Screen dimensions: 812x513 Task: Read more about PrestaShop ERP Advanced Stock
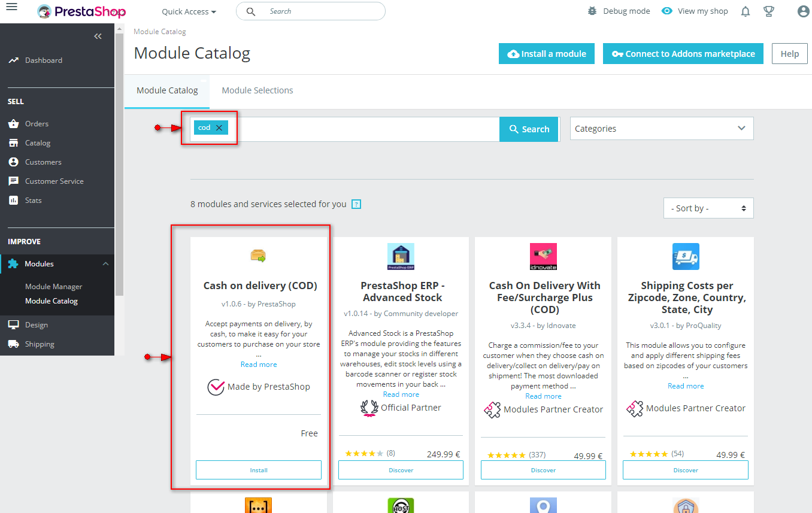point(401,394)
